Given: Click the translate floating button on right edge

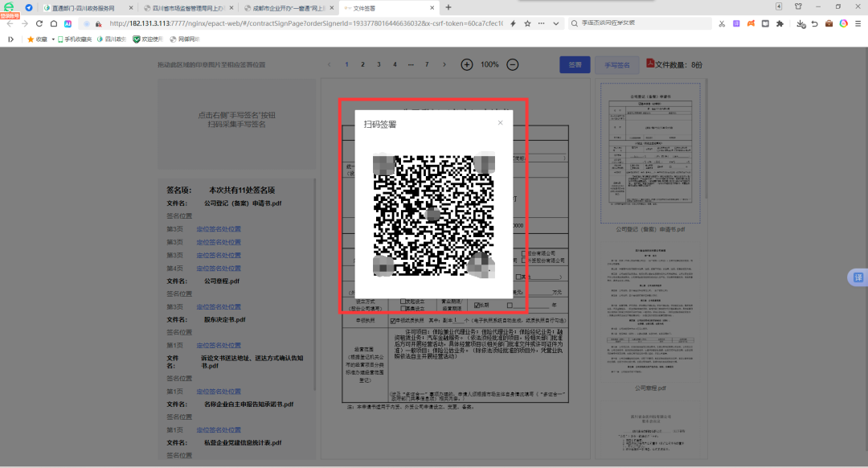Looking at the screenshot, I should click(x=858, y=277).
